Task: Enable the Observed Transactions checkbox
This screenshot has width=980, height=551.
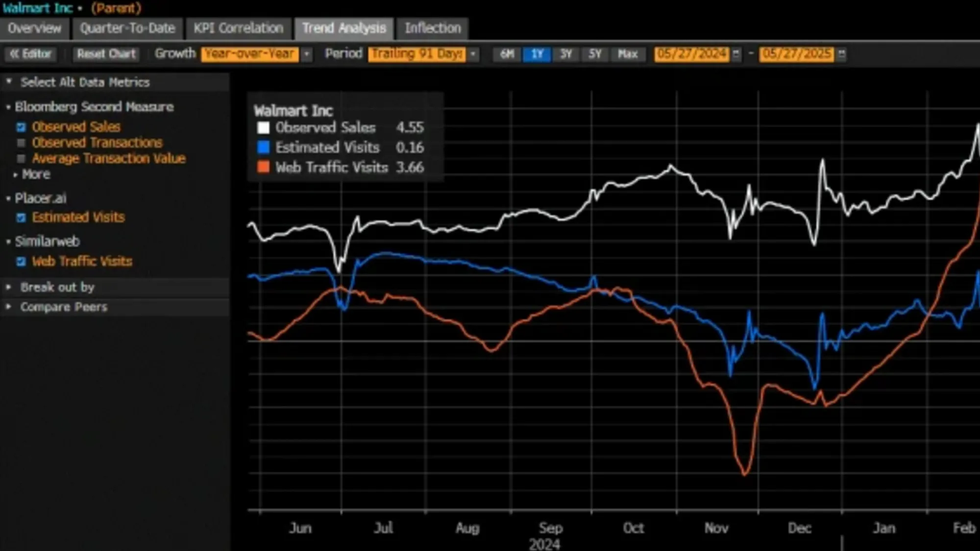Action: (21, 143)
